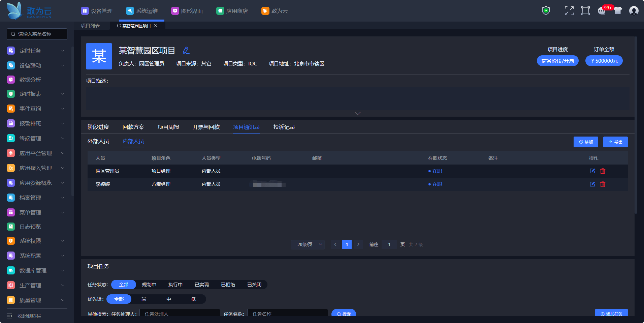The height and width of the screenshot is (323, 644).
Task: Open the theme skin shirt icon
Action: coord(618,11)
